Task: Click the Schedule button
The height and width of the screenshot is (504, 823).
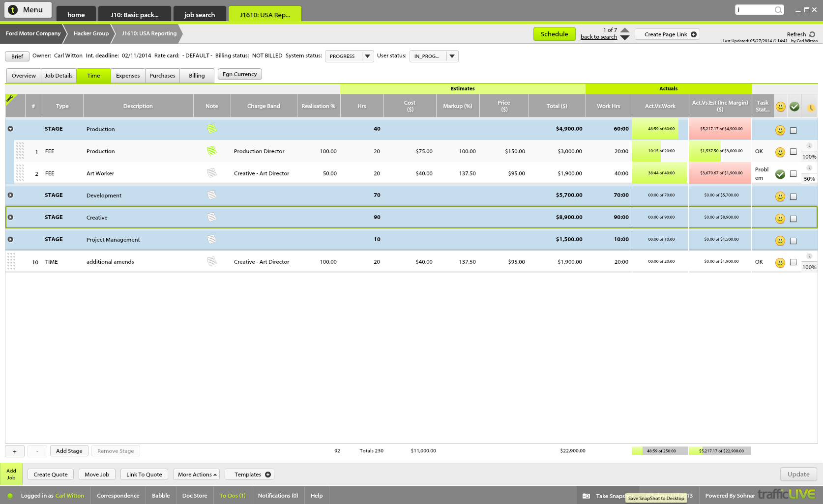Action: click(x=554, y=34)
